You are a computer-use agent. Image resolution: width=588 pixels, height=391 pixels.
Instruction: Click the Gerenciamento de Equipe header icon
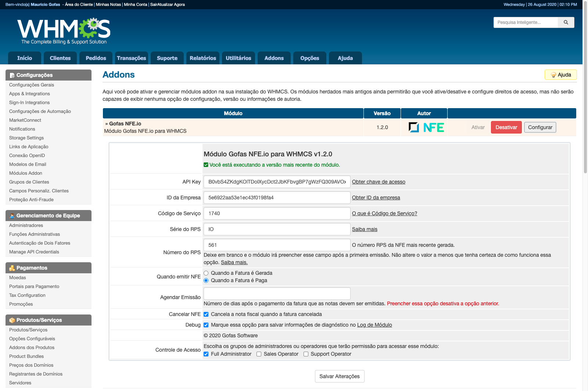click(12, 216)
